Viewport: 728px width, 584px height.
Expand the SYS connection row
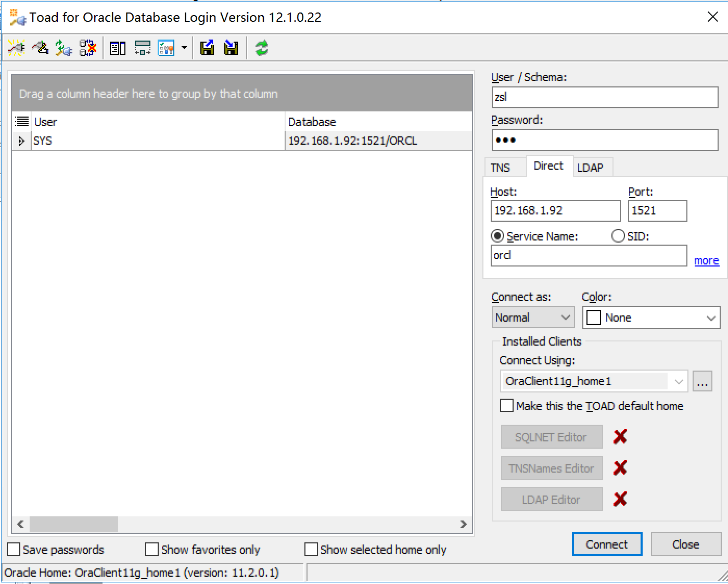21,141
